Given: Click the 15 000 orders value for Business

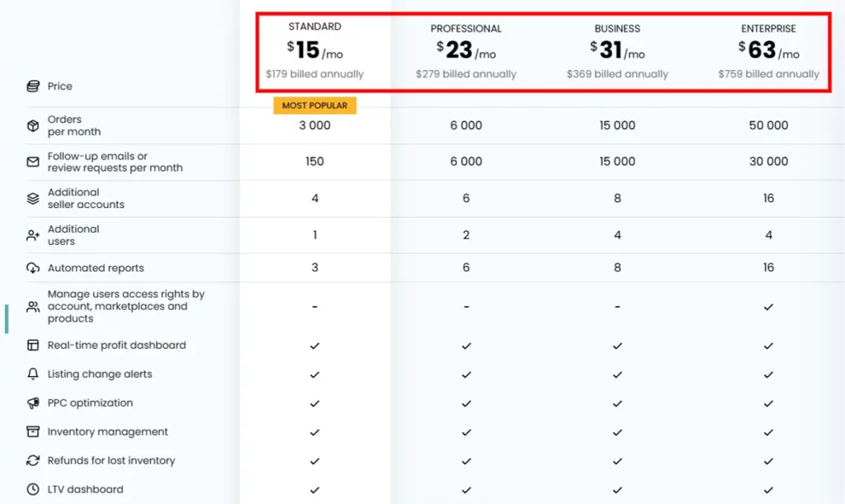Looking at the screenshot, I should click(x=617, y=125).
